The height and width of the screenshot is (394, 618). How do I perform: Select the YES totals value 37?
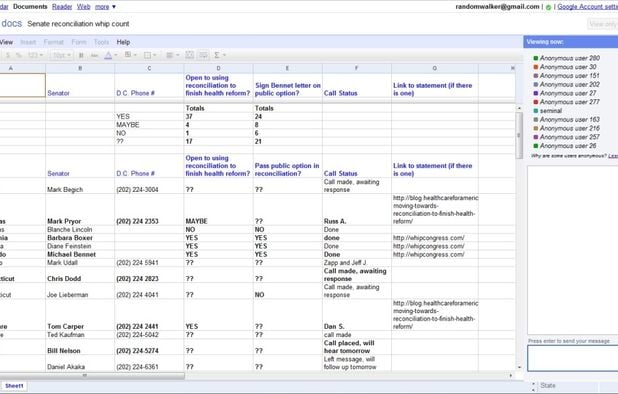(x=218, y=117)
